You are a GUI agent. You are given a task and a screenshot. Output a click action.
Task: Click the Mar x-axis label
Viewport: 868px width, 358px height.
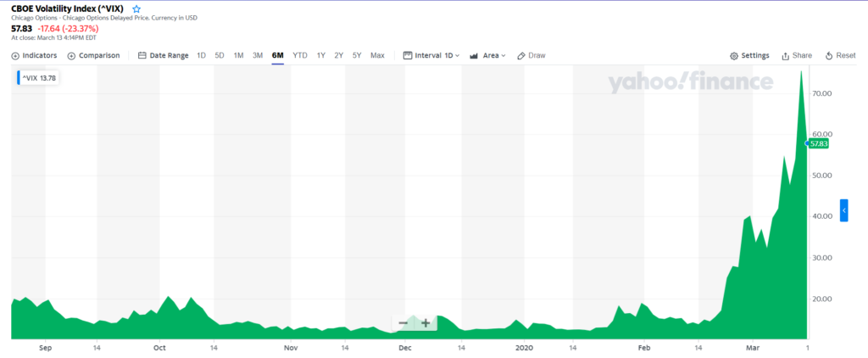(754, 348)
